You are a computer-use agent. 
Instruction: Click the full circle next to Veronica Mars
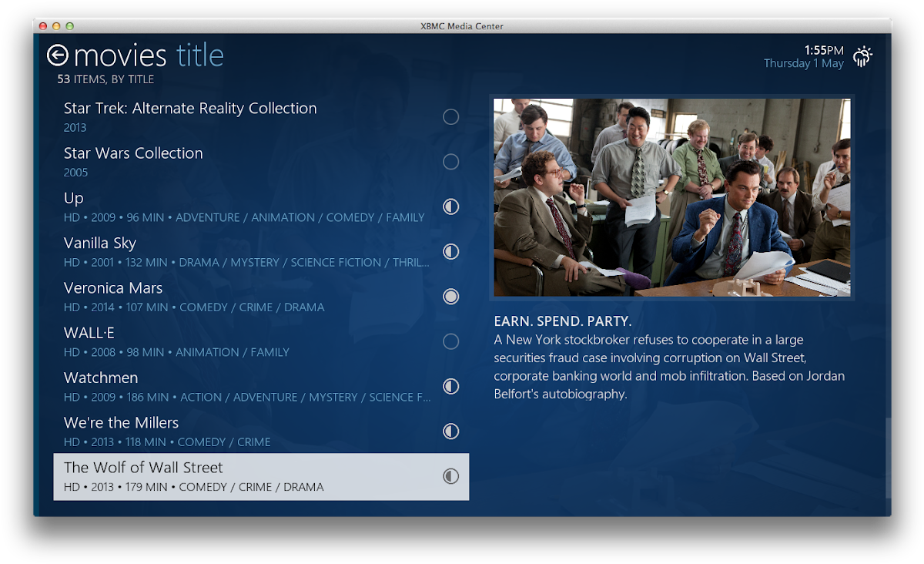point(451,296)
